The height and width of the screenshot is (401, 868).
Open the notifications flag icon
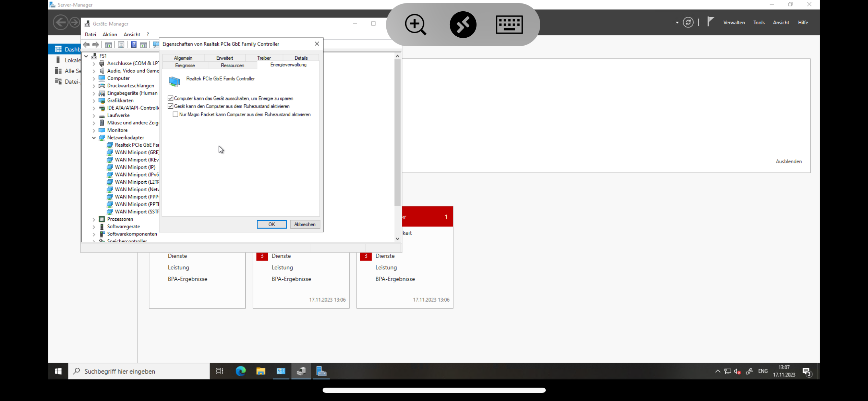[x=710, y=22]
